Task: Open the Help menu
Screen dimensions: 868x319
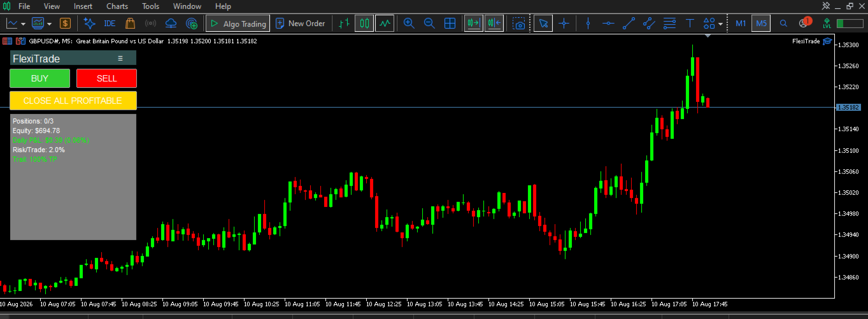Action: point(223,6)
